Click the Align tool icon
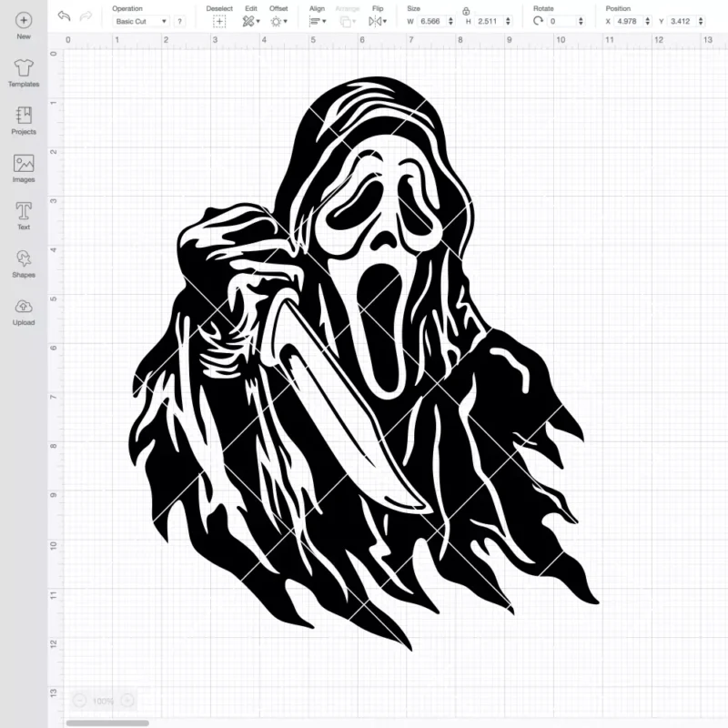Image resolution: width=728 pixels, height=728 pixels. 315,21
